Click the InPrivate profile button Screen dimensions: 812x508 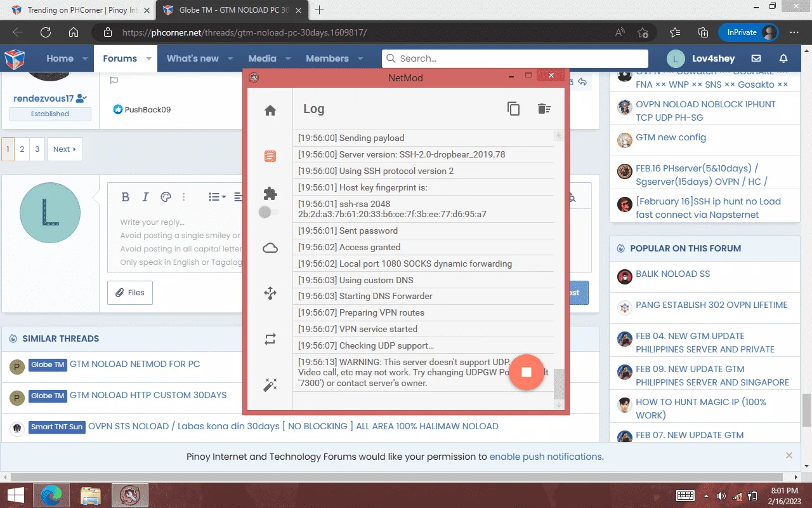click(749, 32)
